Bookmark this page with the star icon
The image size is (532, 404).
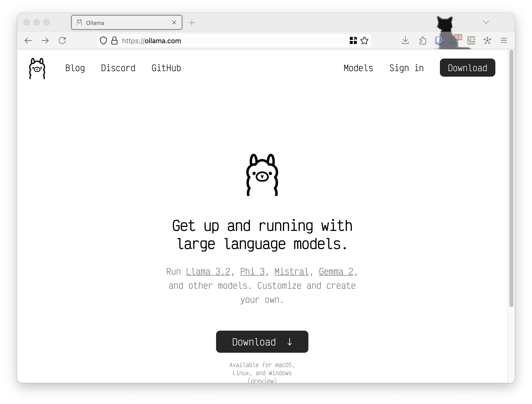point(364,40)
